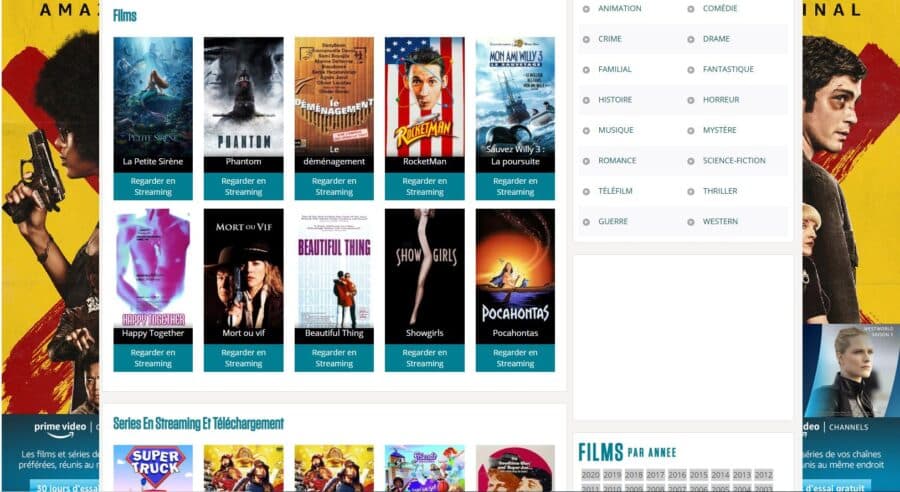Screen dimensions: 900x492
Task: Browse the COMÉDIE genre
Action: [720, 9]
